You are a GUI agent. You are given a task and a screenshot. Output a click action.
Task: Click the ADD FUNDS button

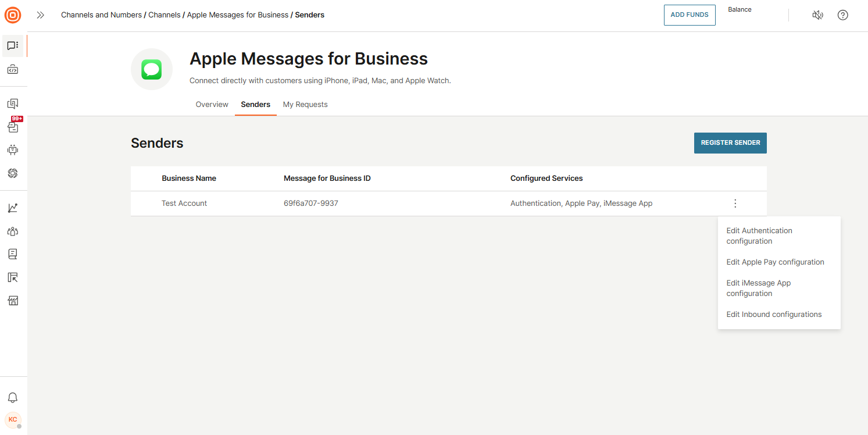tap(690, 15)
